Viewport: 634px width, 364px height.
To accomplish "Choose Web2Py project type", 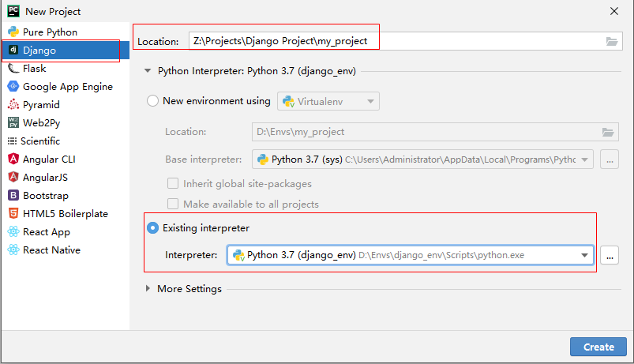I will click(x=65, y=123).
